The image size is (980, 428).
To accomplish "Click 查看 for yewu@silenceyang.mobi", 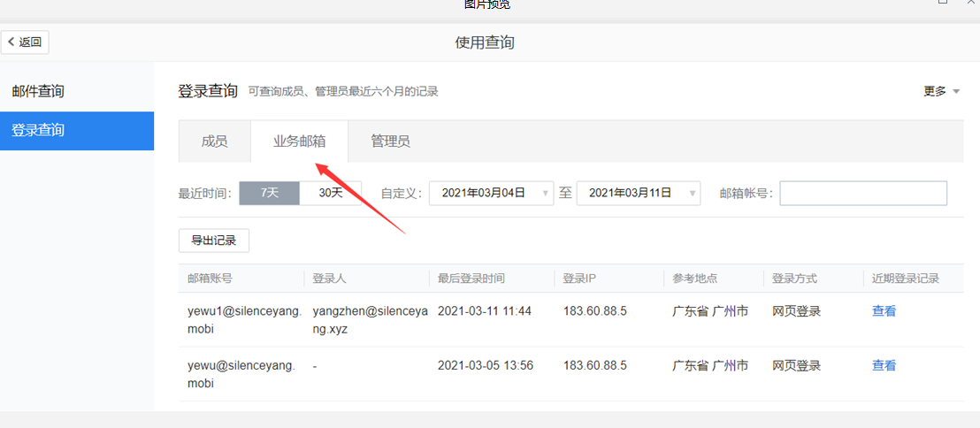I will [x=884, y=365].
